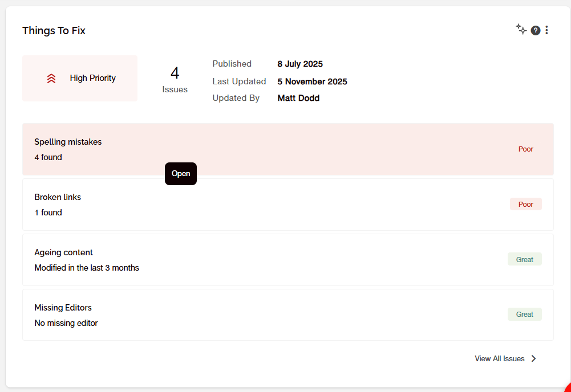Viewport: 571px width, 392px height.
Task: Click the Matt Dodd updated-by name
Action: tap(298, 98)
